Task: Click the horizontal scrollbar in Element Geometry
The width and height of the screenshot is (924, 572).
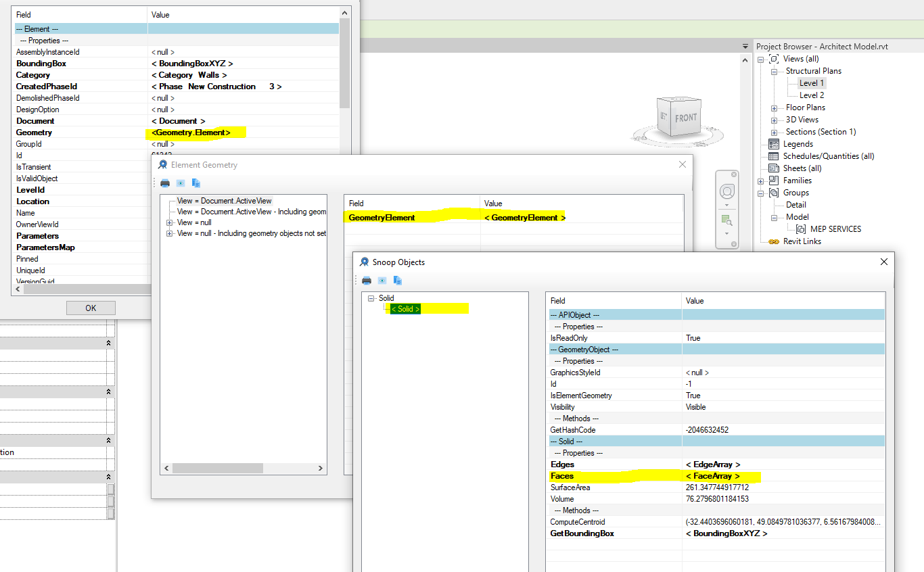Action: pos(216,468)
